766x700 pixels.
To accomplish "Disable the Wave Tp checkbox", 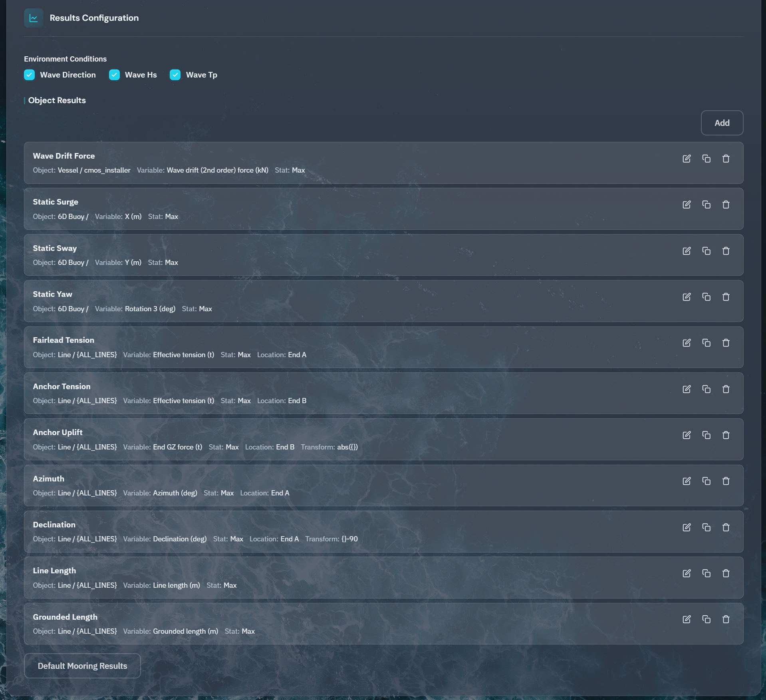I will (x=175, y=75).
